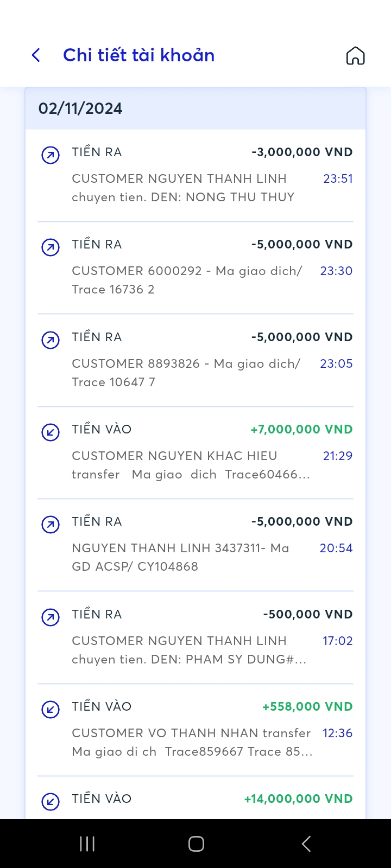The width and height of the screenshot is (391, 868).
Task: Tap the back chevron in the header
Action: click(36, 55)
